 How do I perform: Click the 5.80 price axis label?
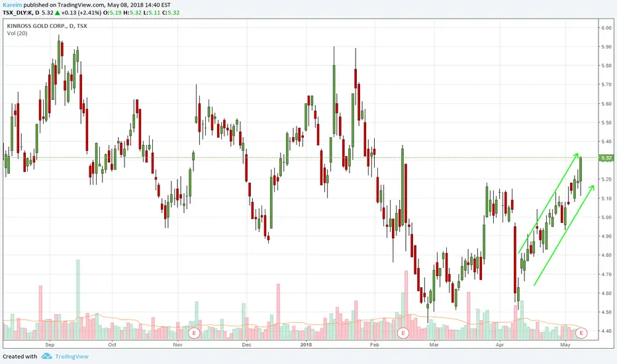(606, 66)
